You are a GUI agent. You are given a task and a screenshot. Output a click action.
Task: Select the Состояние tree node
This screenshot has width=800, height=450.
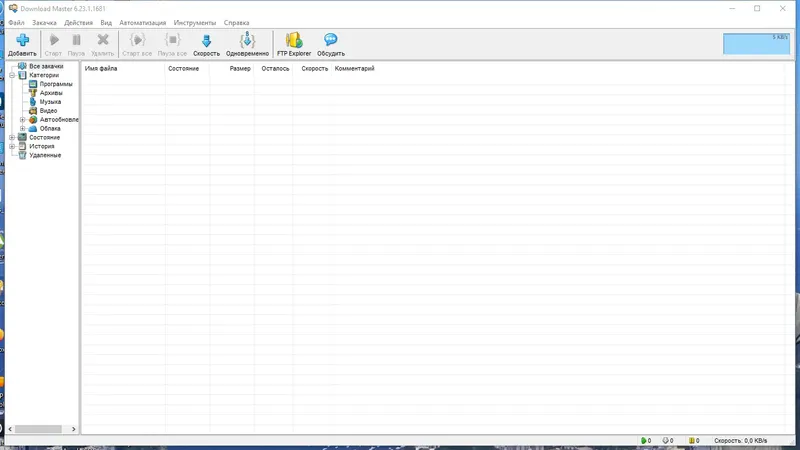point(44,137)
